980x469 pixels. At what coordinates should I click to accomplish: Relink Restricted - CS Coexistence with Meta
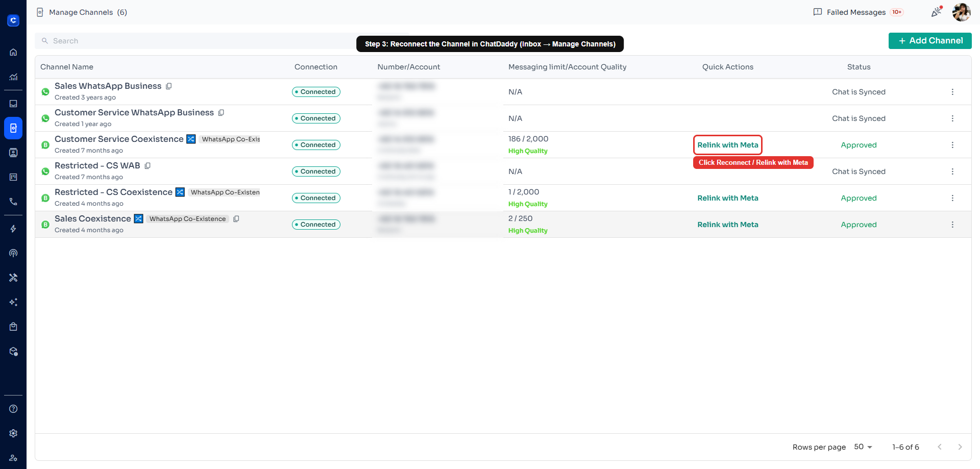728,198
